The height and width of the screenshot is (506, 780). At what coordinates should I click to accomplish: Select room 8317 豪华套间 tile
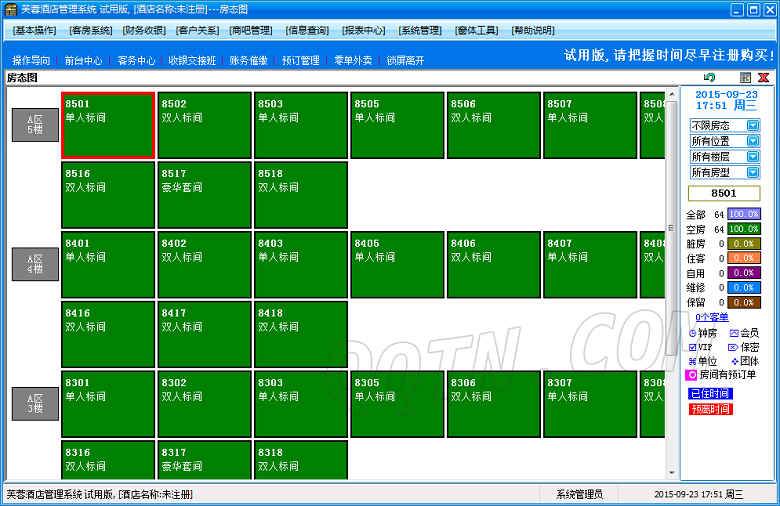(204, 460)
